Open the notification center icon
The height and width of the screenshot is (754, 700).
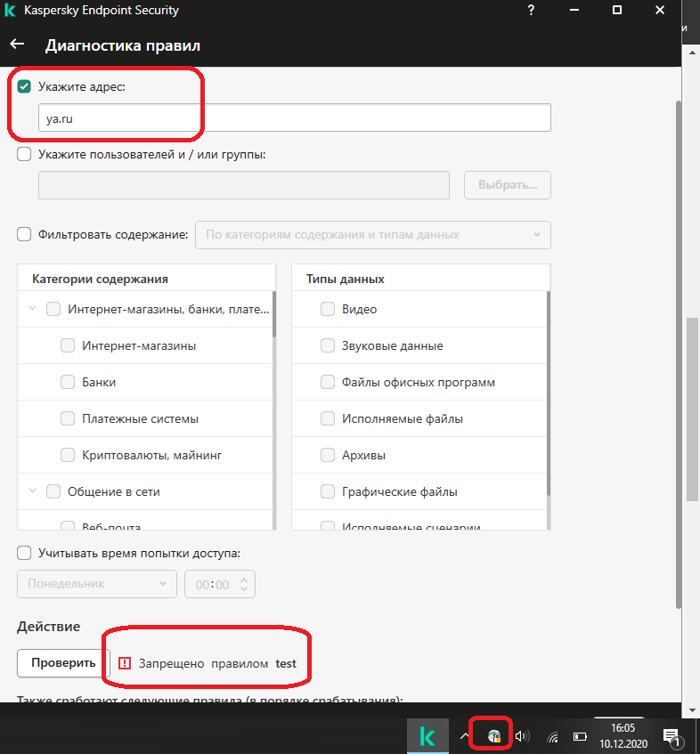pyautogui.click(x=672, y=737)
